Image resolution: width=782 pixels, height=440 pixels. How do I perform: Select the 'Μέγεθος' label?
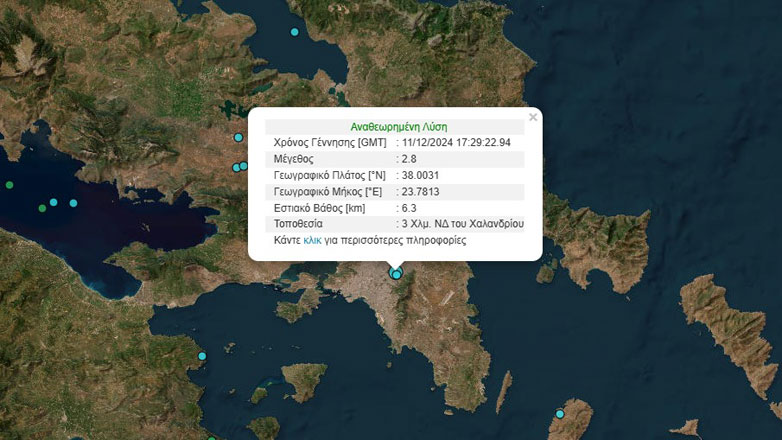click(294, 159)
